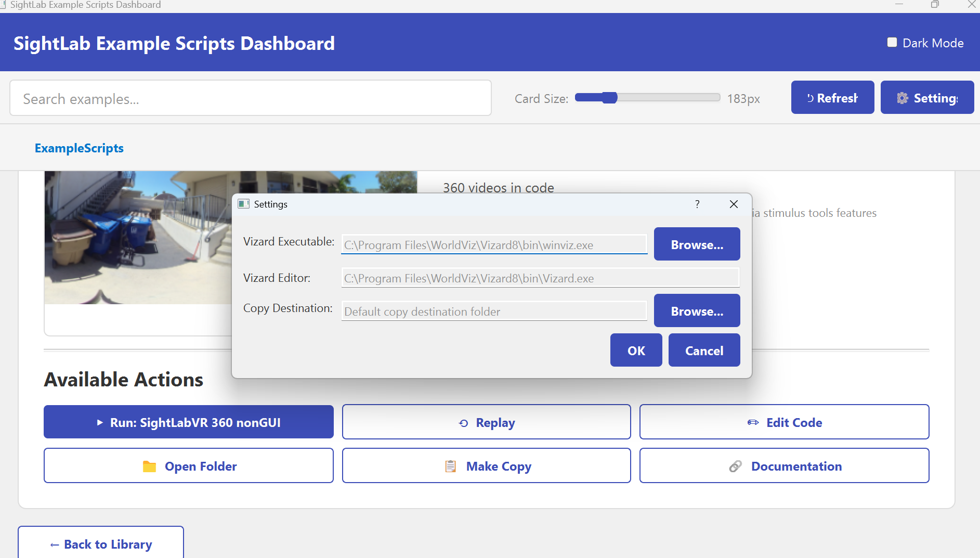Confirm settings with the OK button

click(x=636, y=351)
